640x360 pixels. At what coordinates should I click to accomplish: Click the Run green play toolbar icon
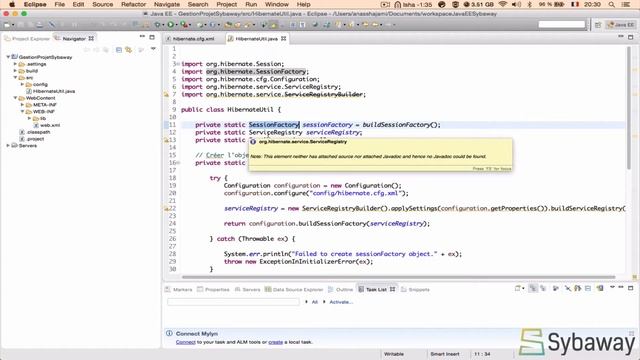[x=171, y=25]
